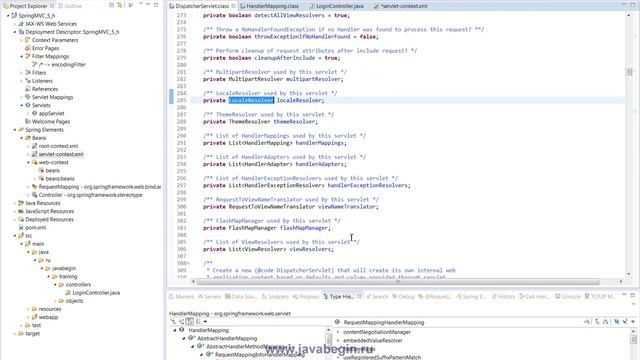Click the RequestMapping annotation icon in tree

click(x=34, y=187)
